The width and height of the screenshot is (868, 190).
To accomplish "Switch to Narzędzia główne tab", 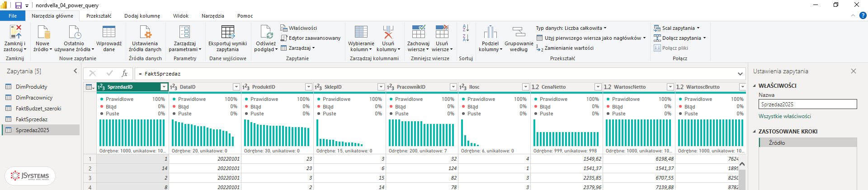I will coord(52,16).
